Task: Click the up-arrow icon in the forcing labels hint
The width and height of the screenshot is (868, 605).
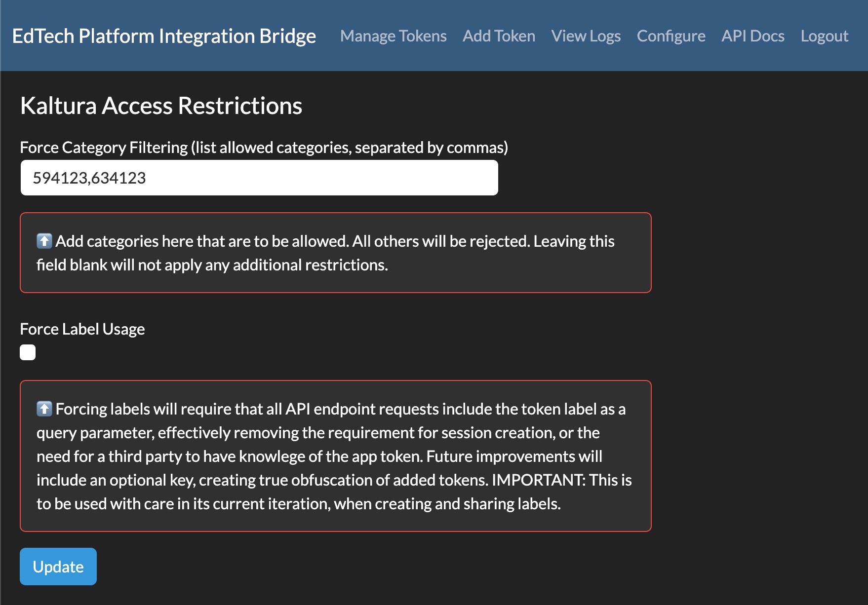Action: (44, 409)
